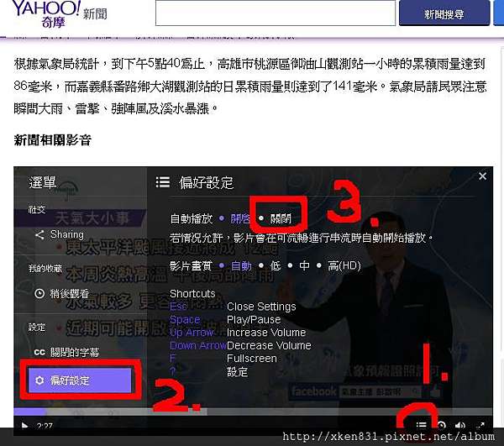Close the video settings overlay with X
Viewport: 504px width, 446px height.
(x=482, y=176)
